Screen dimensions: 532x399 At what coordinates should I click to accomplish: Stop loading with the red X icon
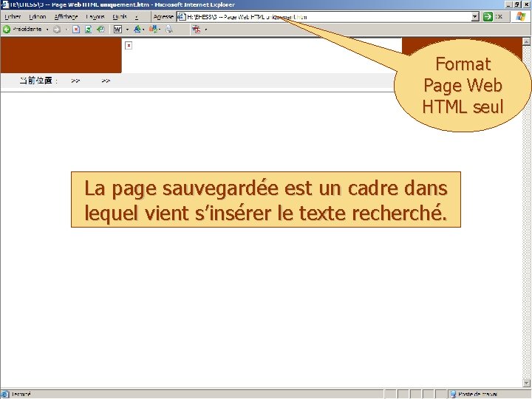click(76, 30)
